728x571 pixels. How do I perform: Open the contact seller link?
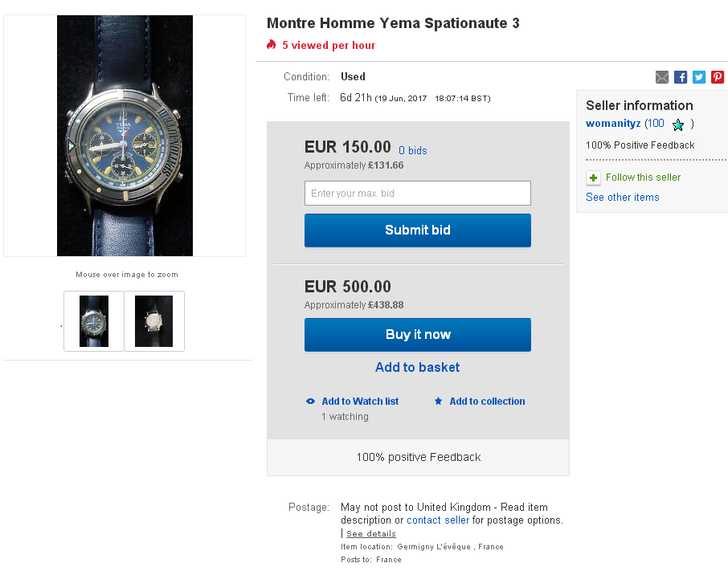pyautogui.click(x=438, y=520)
